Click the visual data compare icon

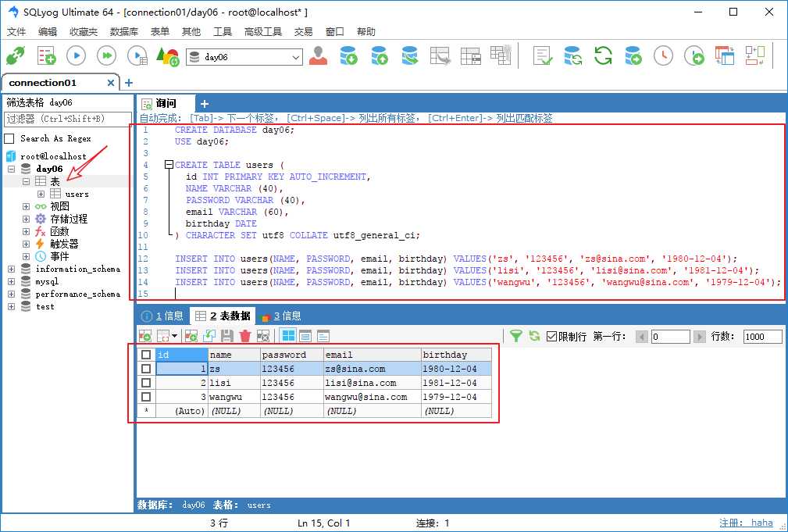point(724,55)
